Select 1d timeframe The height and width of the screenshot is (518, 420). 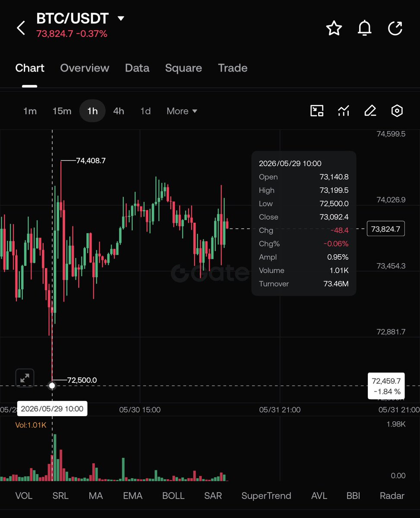coord(145,111)
